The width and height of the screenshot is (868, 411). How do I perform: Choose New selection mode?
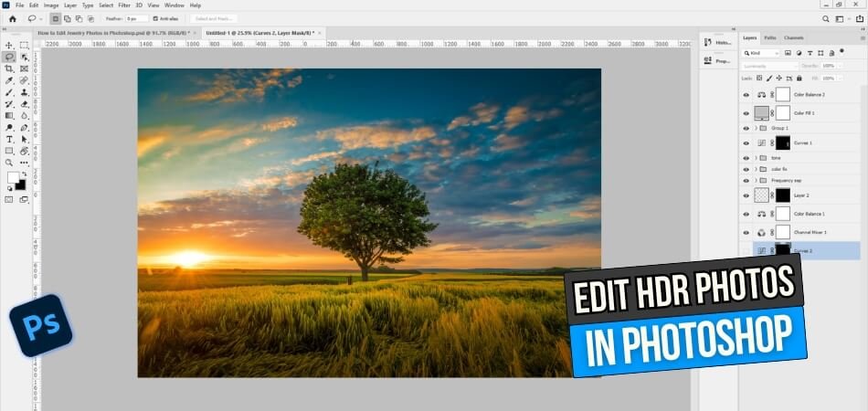pyautogui.click(x=56, y=19)
